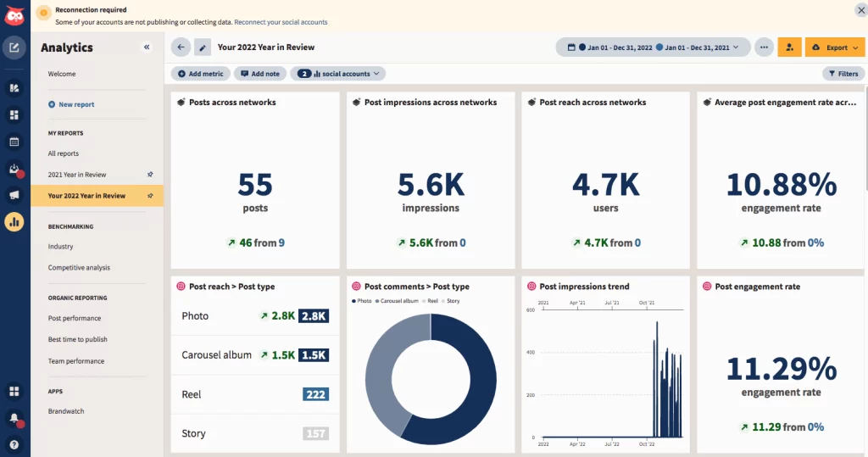Toggle pin on 2021 Year in Review
Screen dimensions: 868x457
pos(151,175)
